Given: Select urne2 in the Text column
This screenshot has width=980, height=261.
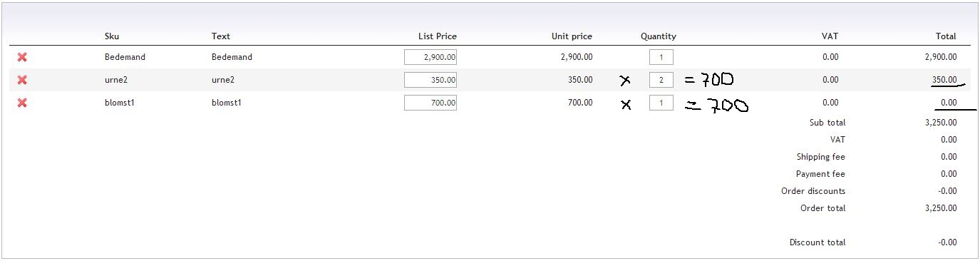Looking at the screenshot, I should [x=223, y=80].
